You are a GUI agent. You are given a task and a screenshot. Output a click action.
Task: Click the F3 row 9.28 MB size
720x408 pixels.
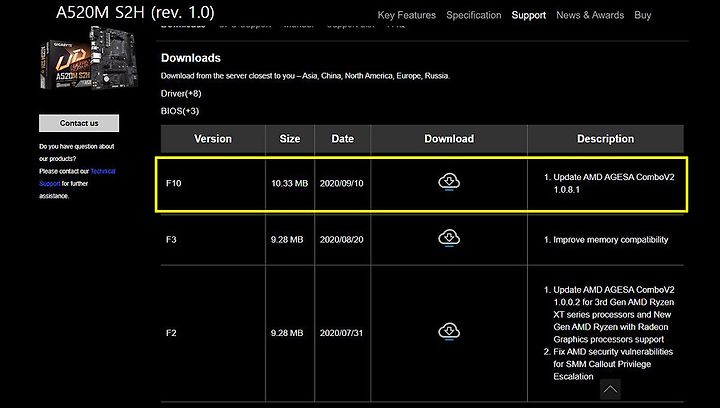tap(287, 240)
